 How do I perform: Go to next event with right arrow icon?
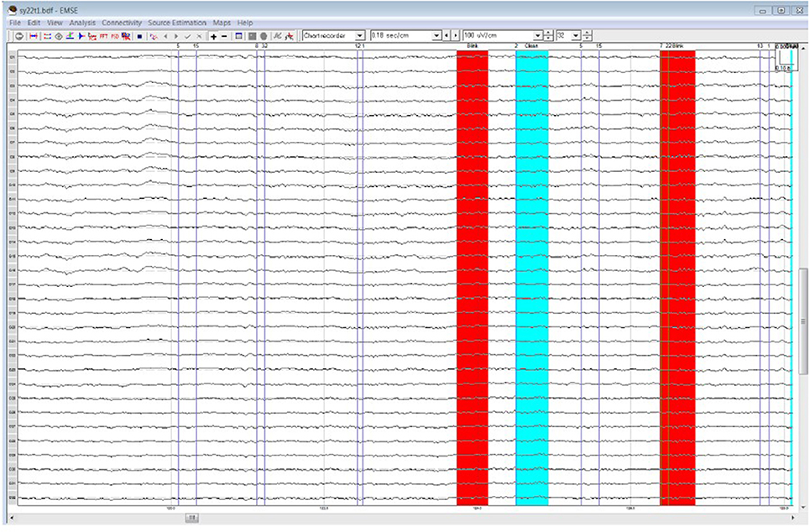click(x=176, y=36)
